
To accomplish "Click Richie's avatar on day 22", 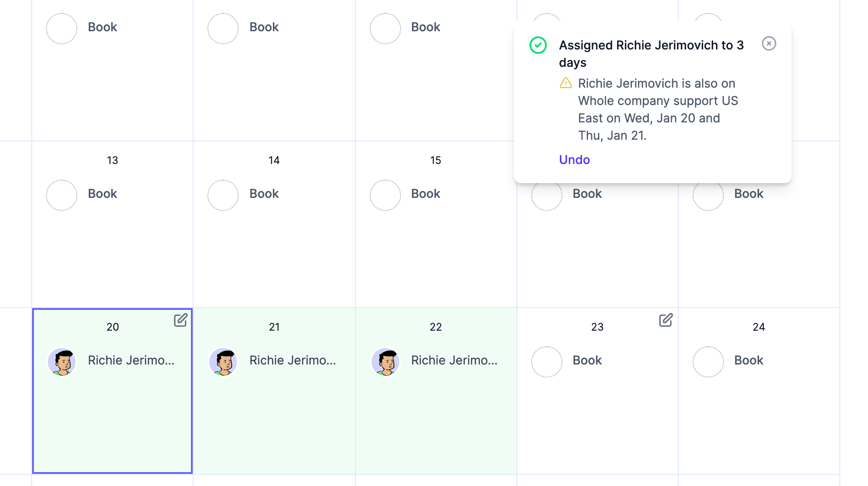I will [385, 361].
